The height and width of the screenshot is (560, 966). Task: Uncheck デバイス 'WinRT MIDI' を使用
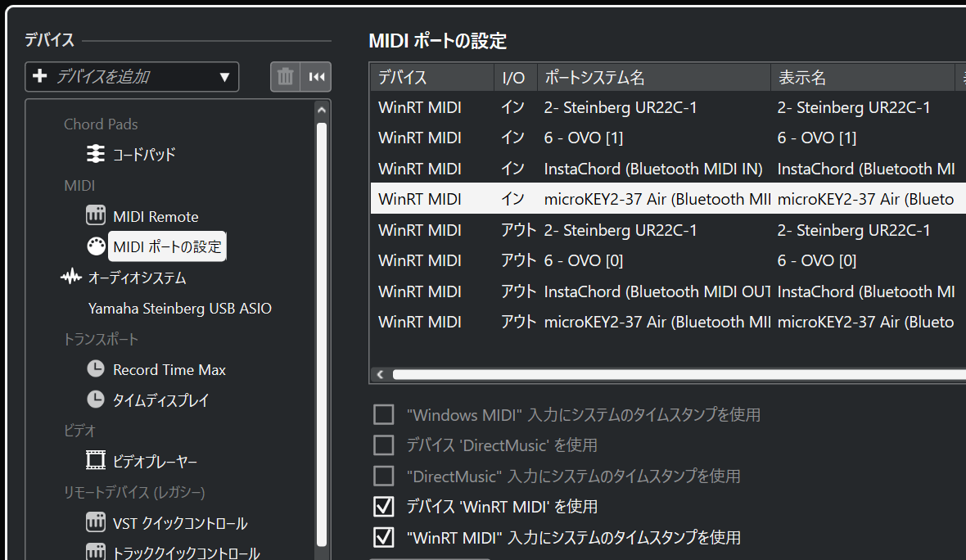tap(384, 507)
